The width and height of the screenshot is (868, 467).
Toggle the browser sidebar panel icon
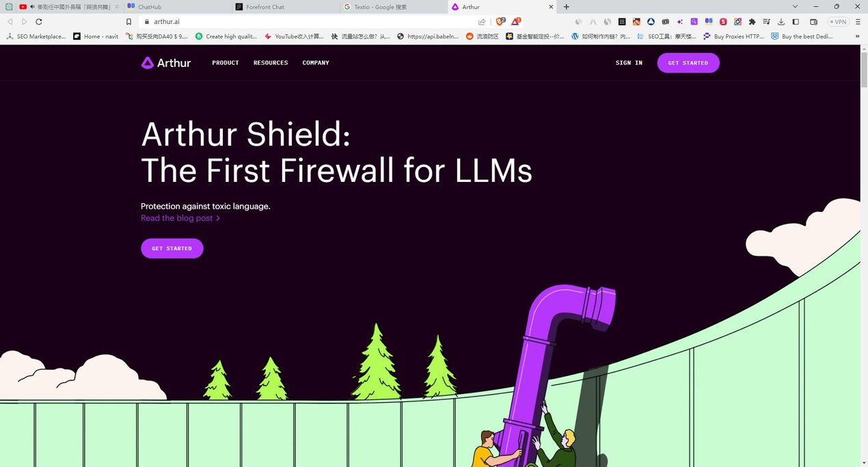point(796,22)
